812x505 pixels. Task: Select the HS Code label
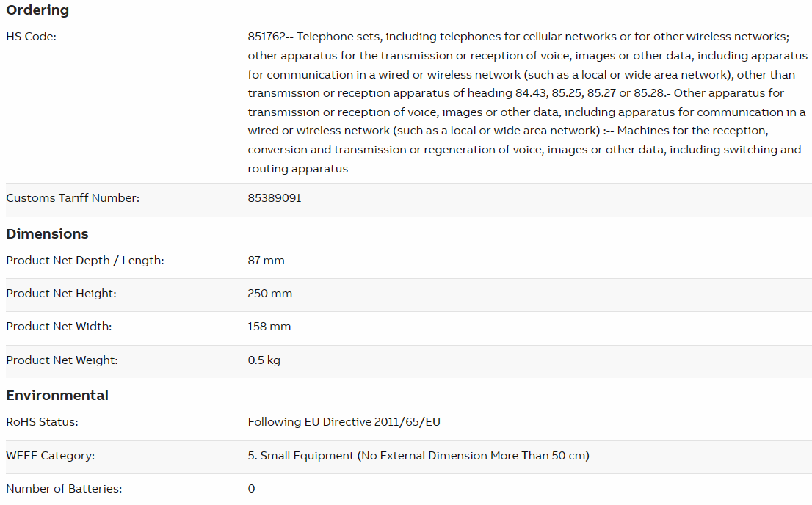click(x=31, y=37)
